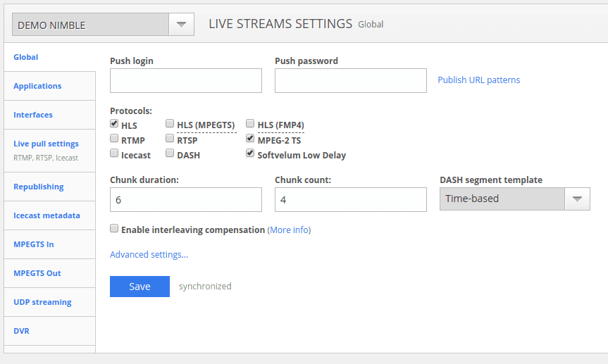
Task: Enable the DASH protocol checkbox
Action: click(x=170, y=154)
